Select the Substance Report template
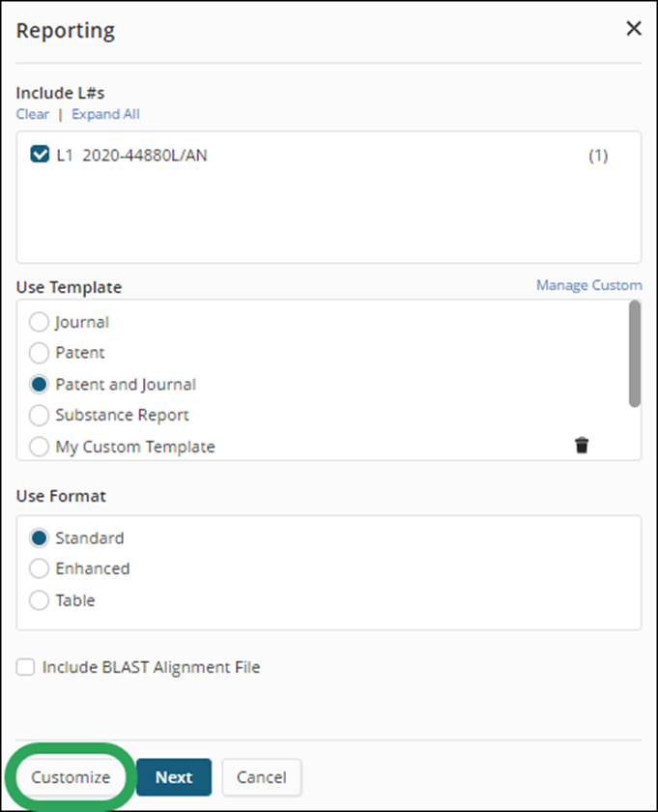 coord(39,415)
